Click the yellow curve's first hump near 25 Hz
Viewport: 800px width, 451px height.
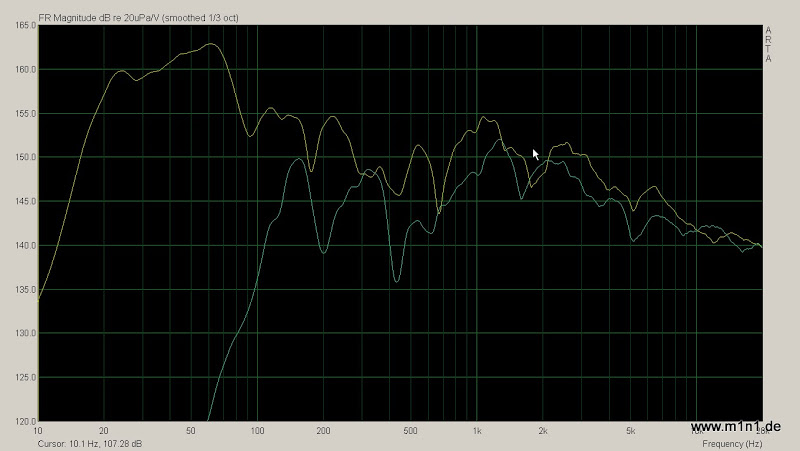coord(121,71)
